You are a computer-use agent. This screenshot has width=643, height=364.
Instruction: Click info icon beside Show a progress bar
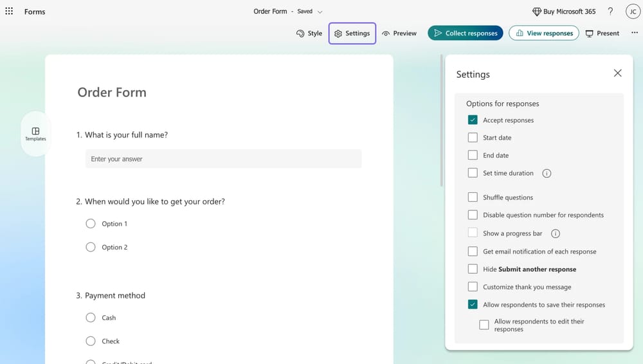pyautogui.click(x=556, y=233)
